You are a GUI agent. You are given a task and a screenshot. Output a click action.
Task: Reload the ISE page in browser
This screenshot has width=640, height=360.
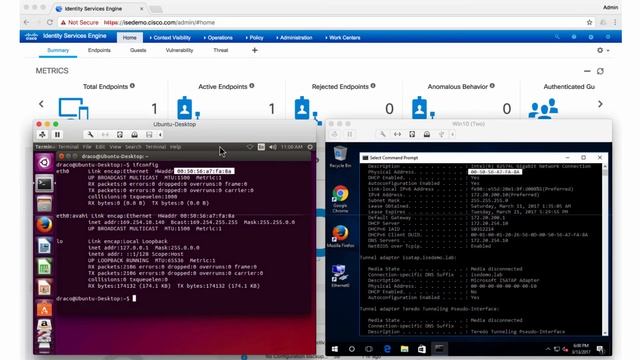pos(50,22)
